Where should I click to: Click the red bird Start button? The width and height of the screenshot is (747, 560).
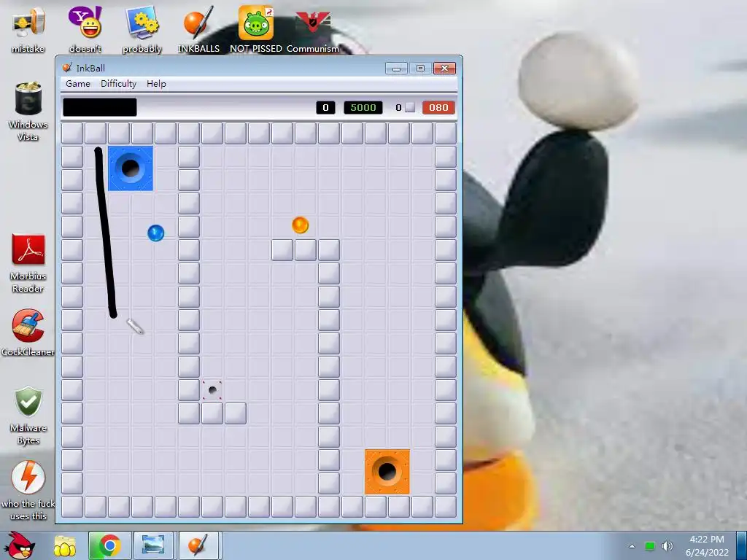pyautogui.click(x=19, y=545)
